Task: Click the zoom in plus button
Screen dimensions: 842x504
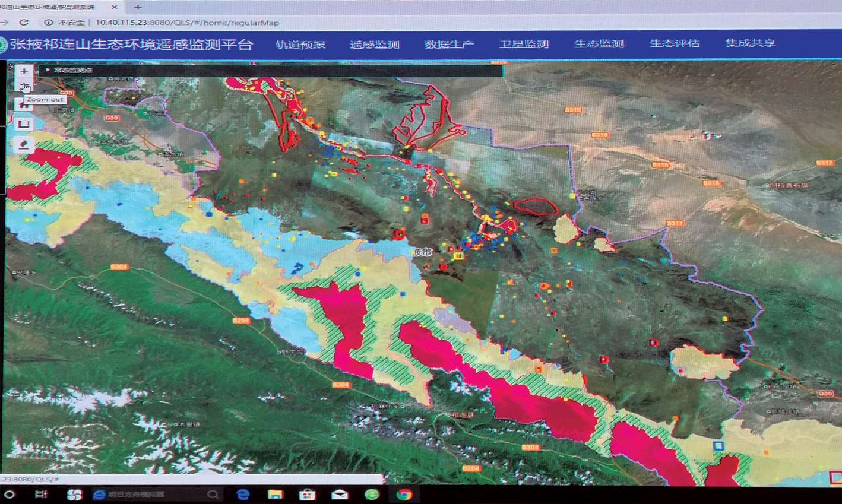Action: tap(24, 71)
